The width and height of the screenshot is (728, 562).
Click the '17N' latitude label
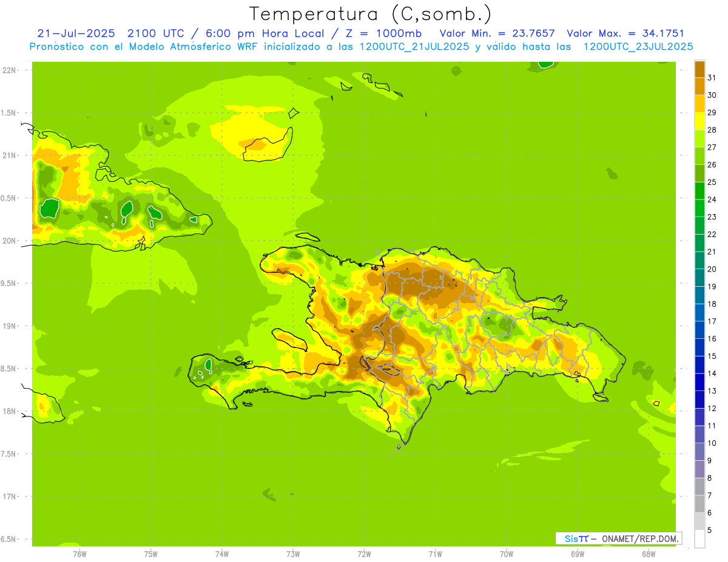[10, 497]
